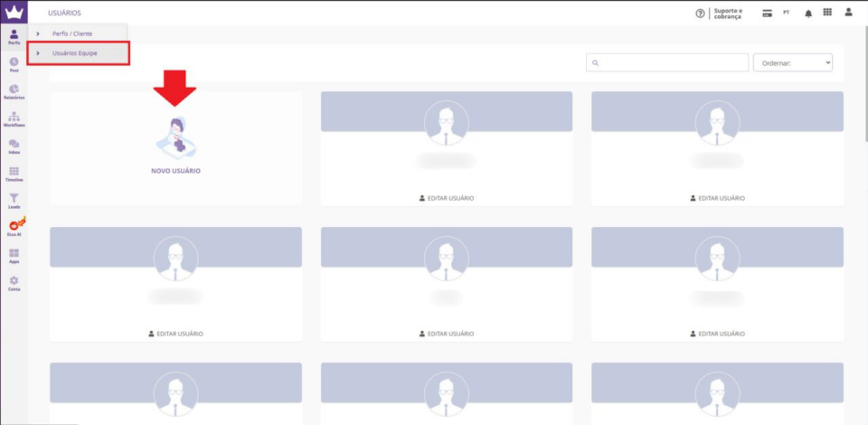
Task: Open the billing card icon in header
Action: [x=767, y=14]
